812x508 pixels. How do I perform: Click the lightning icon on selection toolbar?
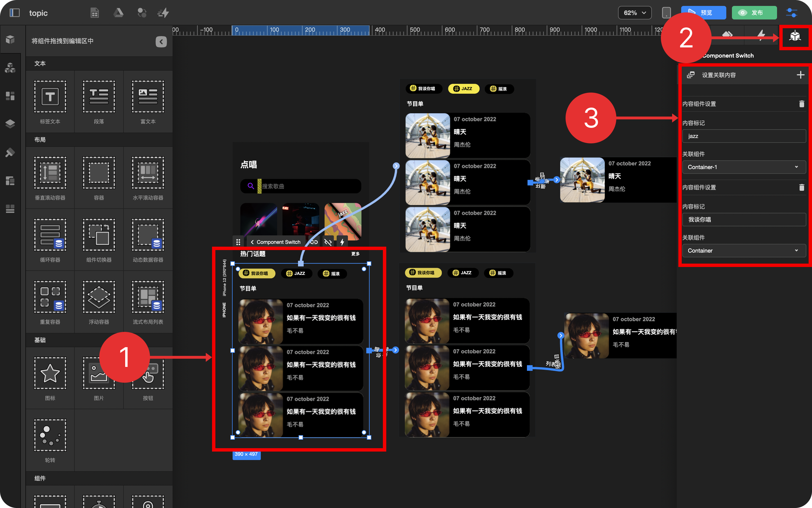(x=342, y=242)
